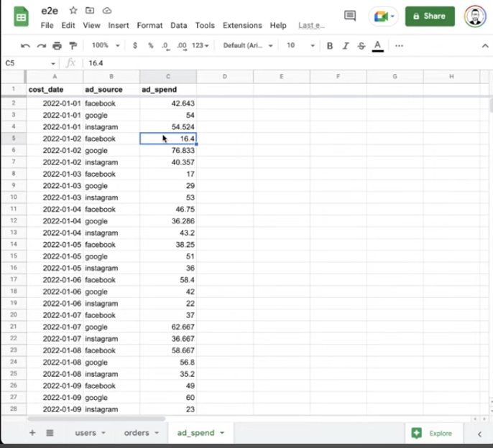Open the comment history icon
This screenshot has height=448, width=493.
pos(350,16)
